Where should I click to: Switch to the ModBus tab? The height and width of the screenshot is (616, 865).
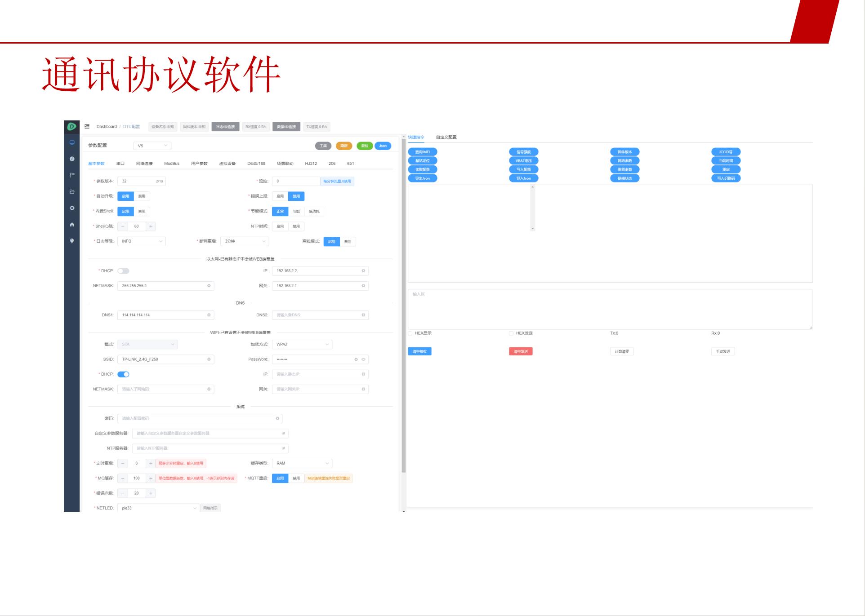click(172, 164)
